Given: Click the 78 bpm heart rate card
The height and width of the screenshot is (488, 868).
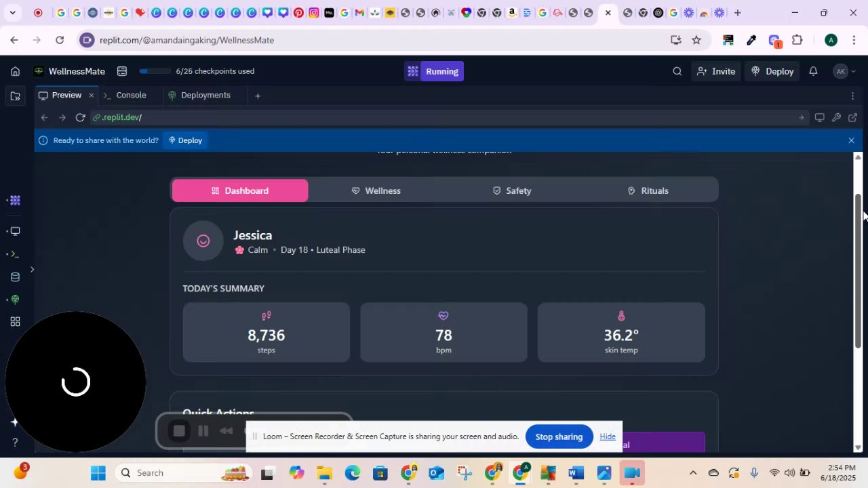Looking at the screenshot, I should [x=443, y=332].
